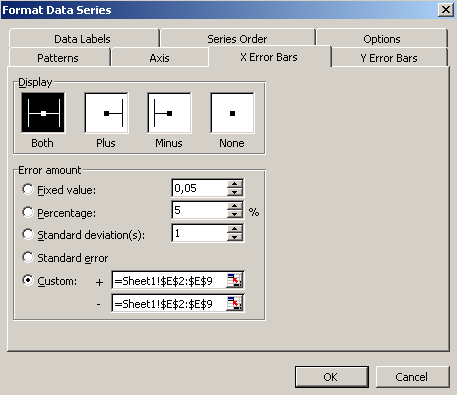The image size is (457, 395).
Task: Decrease the Fixed value spinner
Action: 235,192
